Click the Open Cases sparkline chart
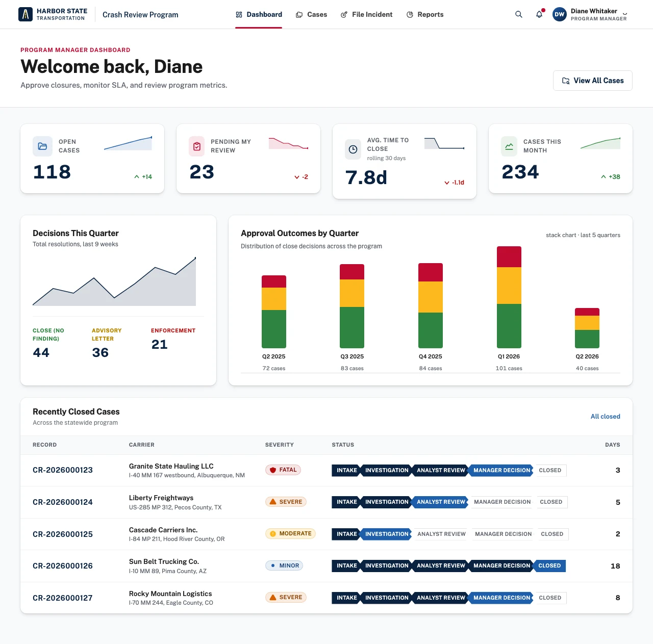Image resolution: width=653 pixels, height=644 pixels. pos(128,143)
